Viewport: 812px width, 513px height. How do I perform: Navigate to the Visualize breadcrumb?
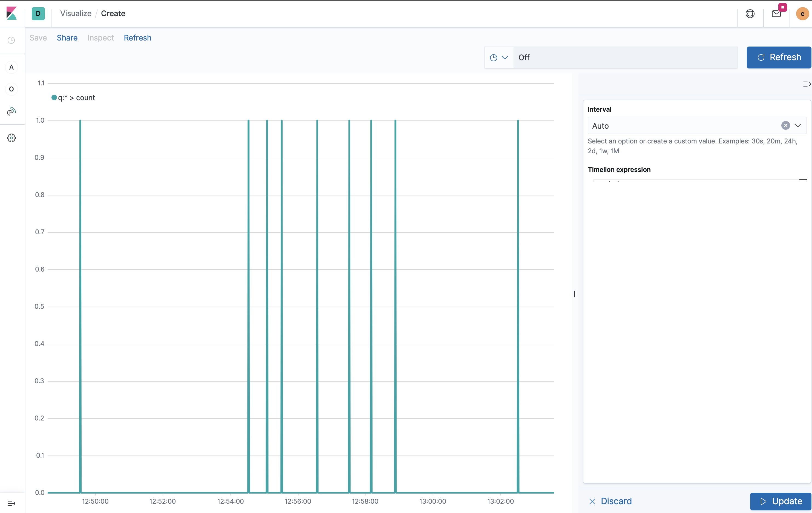click(76, 13)
